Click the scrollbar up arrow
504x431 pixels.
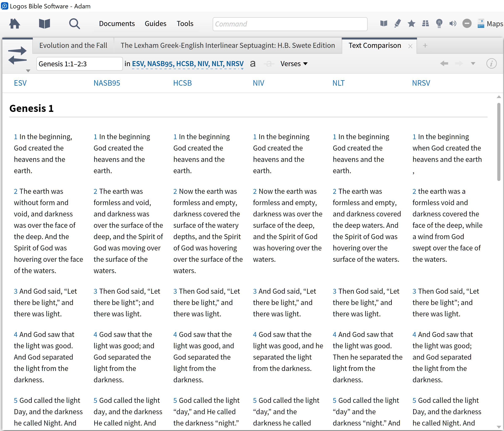(x=499, y=97)
